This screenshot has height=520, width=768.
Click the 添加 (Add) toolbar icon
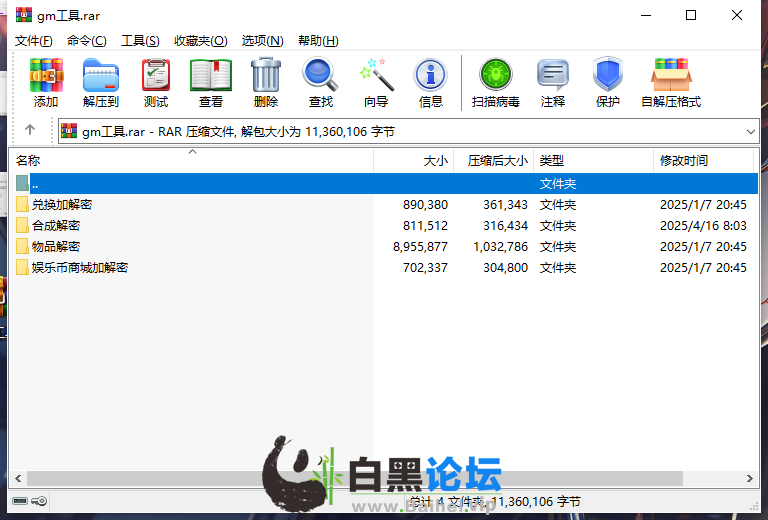[x=46, y=82]
